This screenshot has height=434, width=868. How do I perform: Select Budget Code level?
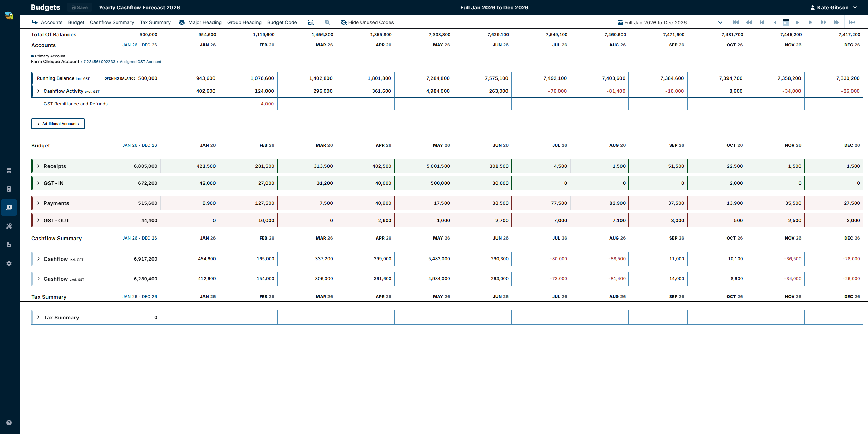click(x=282, y=22)
